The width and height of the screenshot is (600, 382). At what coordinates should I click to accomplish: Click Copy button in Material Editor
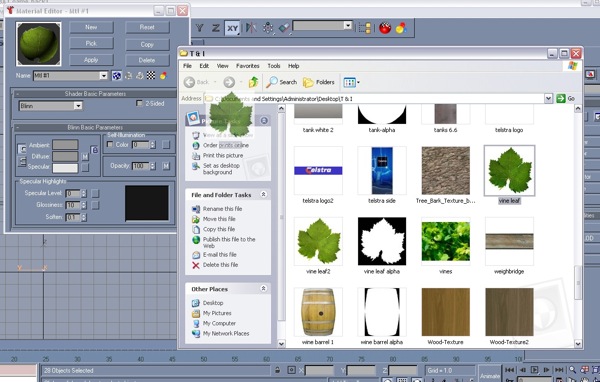coord(147,44)
